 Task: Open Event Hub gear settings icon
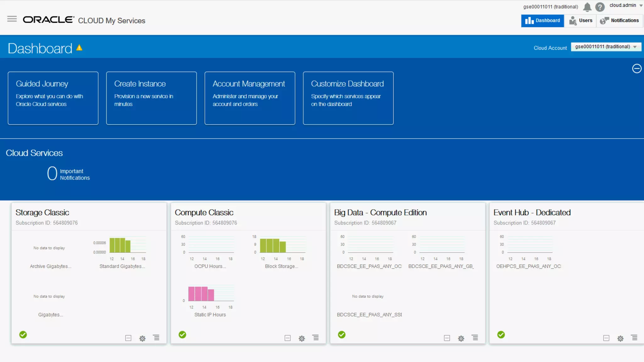point(620,338)
